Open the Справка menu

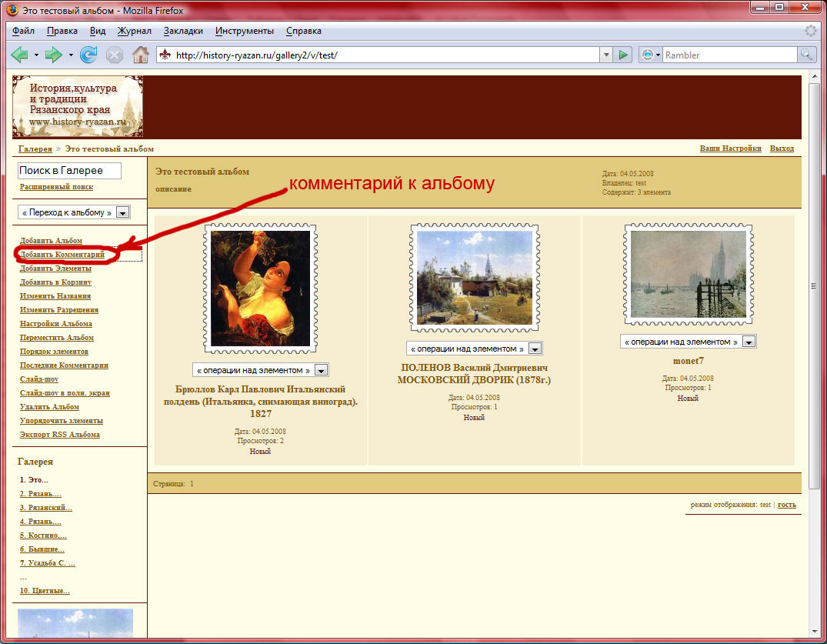pyautogui.click(x=304, y=31)
